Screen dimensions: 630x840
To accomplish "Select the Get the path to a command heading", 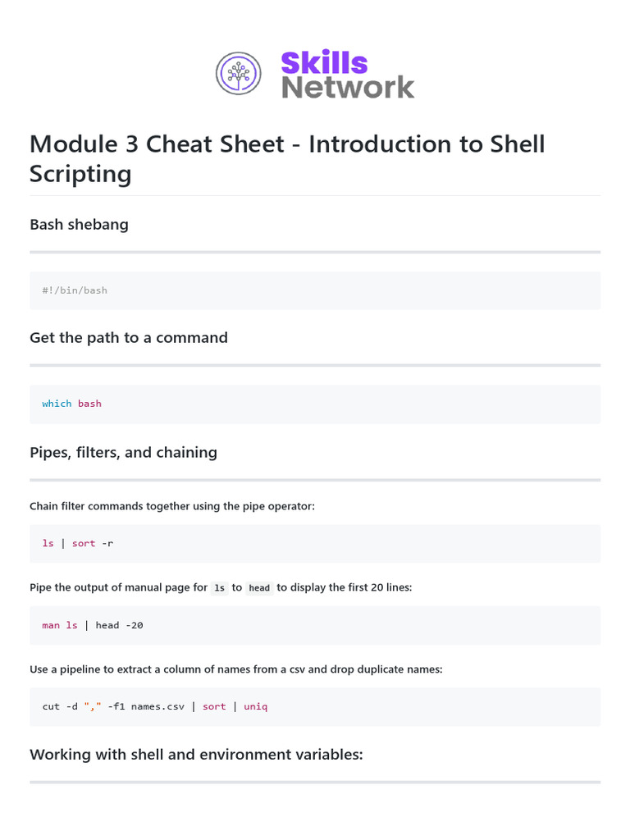I will (x=129, y=337).
